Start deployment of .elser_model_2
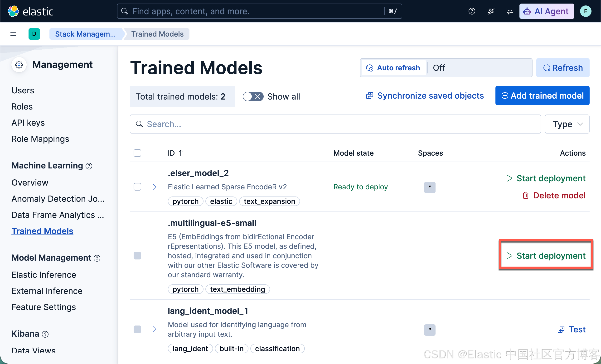Image resolution: width=601 pixels, height=364 pixels. pos(546,178)
